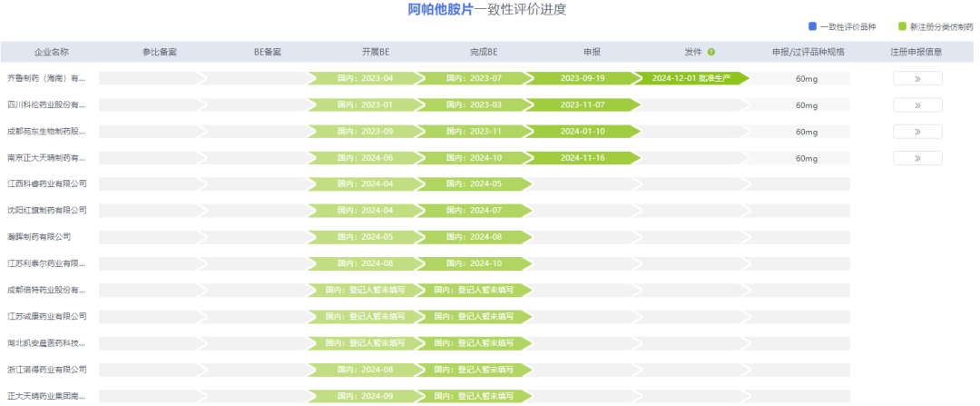
Task: Open the double-arrow button for 成都苑东生物制药
Action: [x=917, y=132]
